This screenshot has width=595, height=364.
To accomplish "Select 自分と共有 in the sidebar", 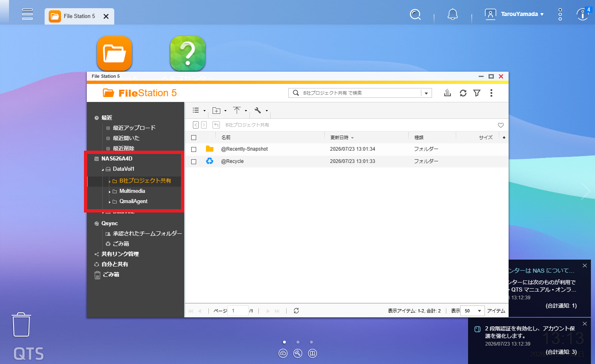I will coord(115,264).
